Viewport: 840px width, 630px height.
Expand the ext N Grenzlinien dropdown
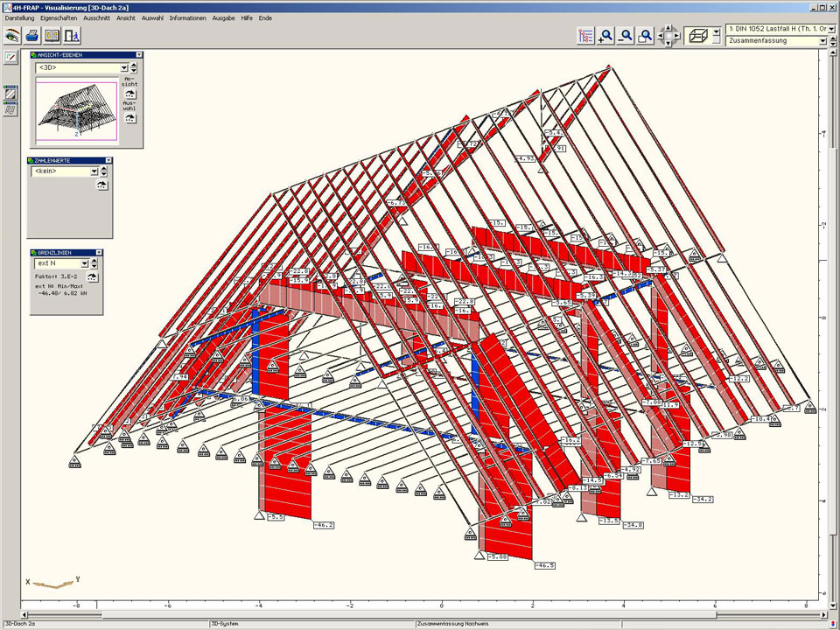pyautogui.click(x=84, y=262)
